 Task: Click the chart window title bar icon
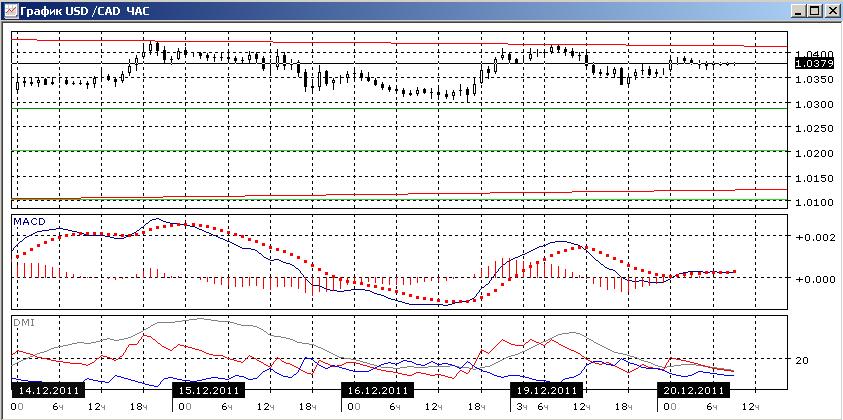click(10, 9)
